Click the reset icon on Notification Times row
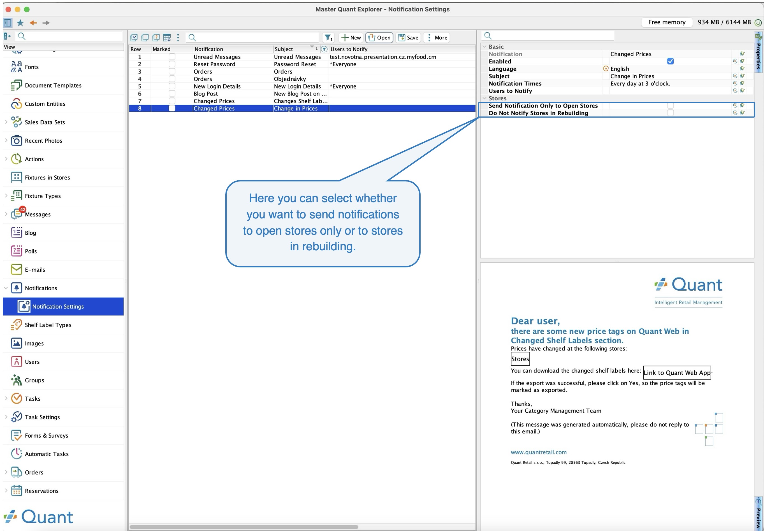The image size is (765, 532). [735, 83]
